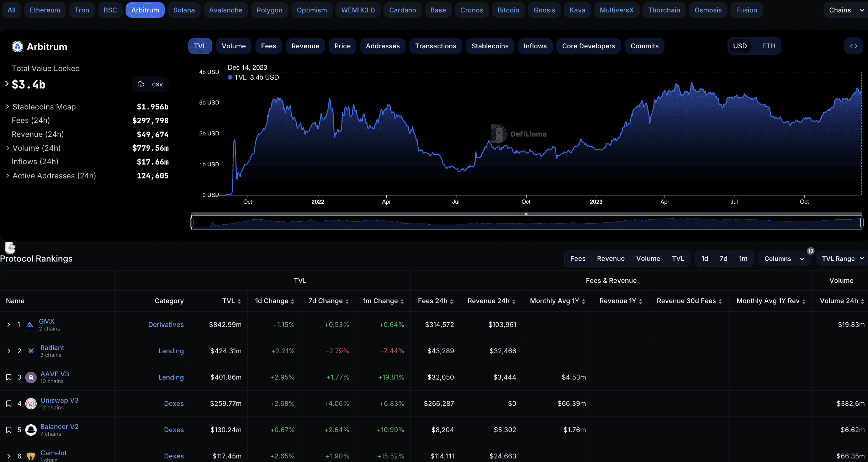Image resolution: width=868 pixels, height=462 pixels.
Task: Click the Radiant protocol logo
Action: (31, 351)
